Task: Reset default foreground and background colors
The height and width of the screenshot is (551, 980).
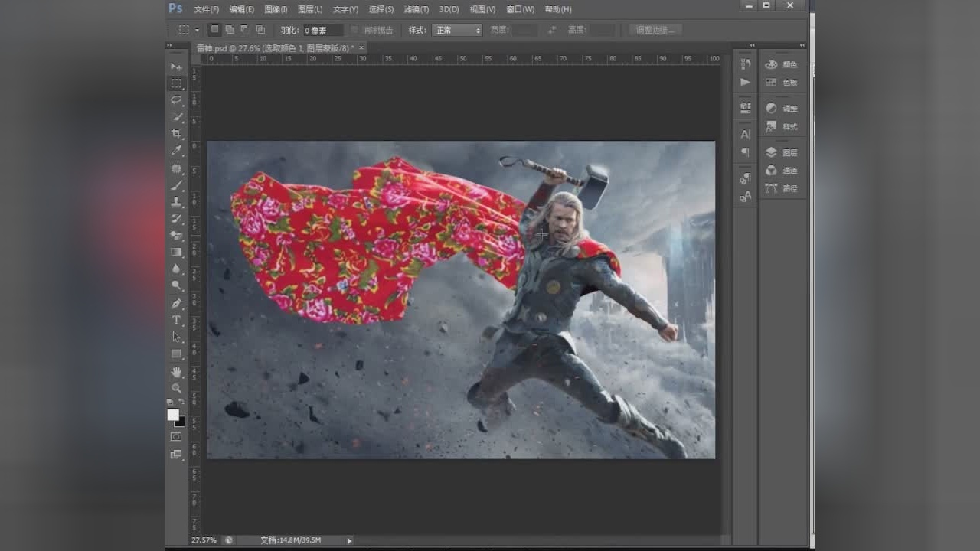Action: pyautogui.click(x=170, y=402)
